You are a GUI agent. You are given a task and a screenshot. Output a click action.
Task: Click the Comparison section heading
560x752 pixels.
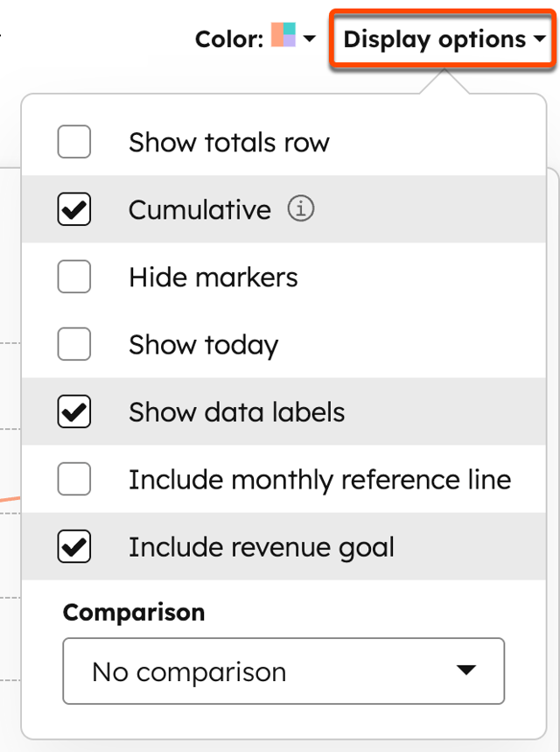click(133, 613)
